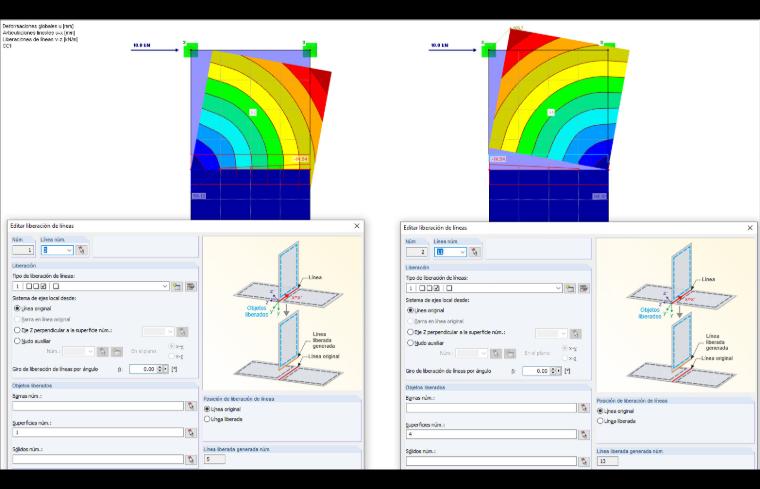Viewport: 760px width, 489px height.
Task: Set position to Línea original, left dialog
Action: point(207,409)
